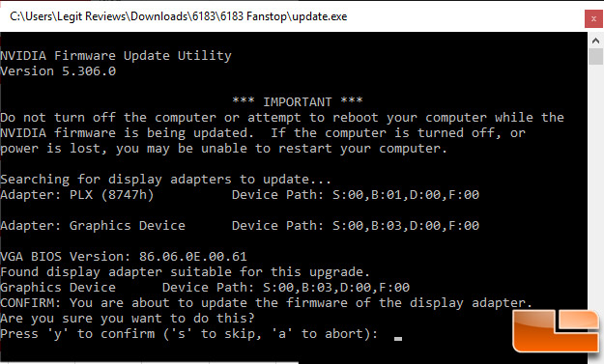Screen dimensions: 604x364
Task: Click the update.exe title bar path text
Action: pyautogui.click(x=179, y=16)
